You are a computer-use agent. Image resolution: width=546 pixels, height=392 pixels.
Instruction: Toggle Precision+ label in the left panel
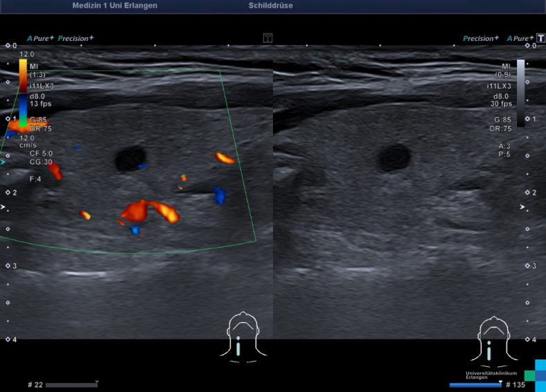(76, 39)
